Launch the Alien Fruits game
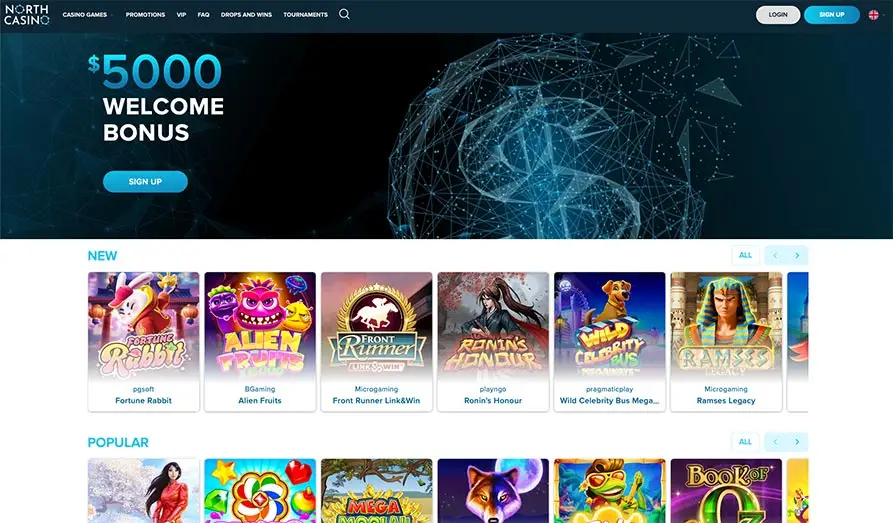 [260, 341]
